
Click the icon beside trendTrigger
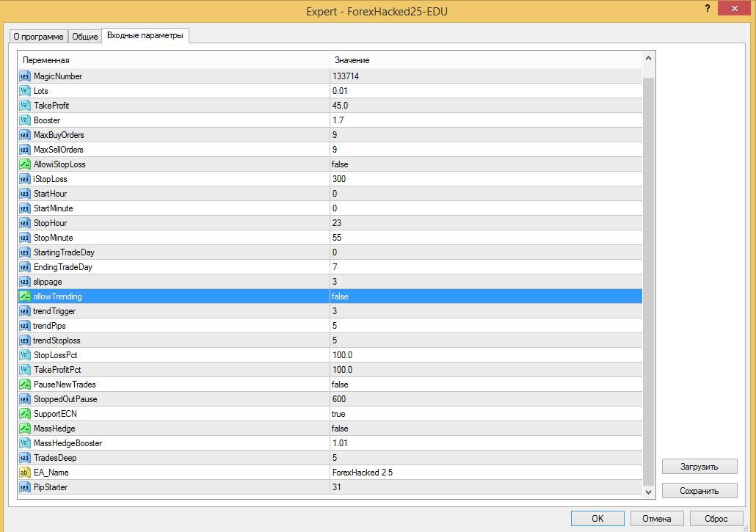[x=25, y=311]
